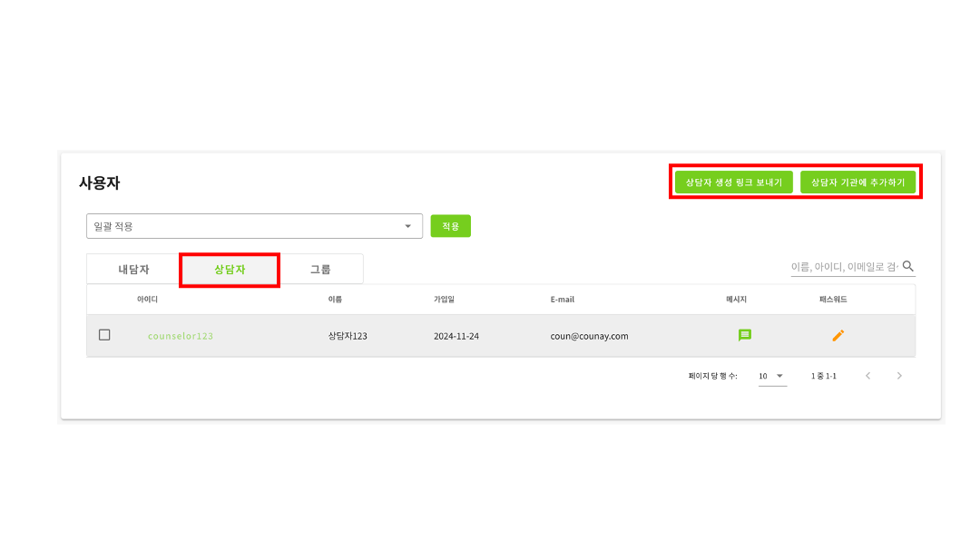Go to the previous page arrow
The width and height of the screenshot is (980, 552).
[x=868, y=376]
